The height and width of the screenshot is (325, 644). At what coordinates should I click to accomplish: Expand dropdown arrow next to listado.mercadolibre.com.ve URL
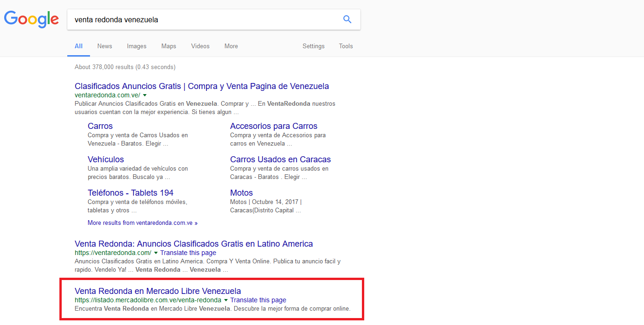point(226,300)
